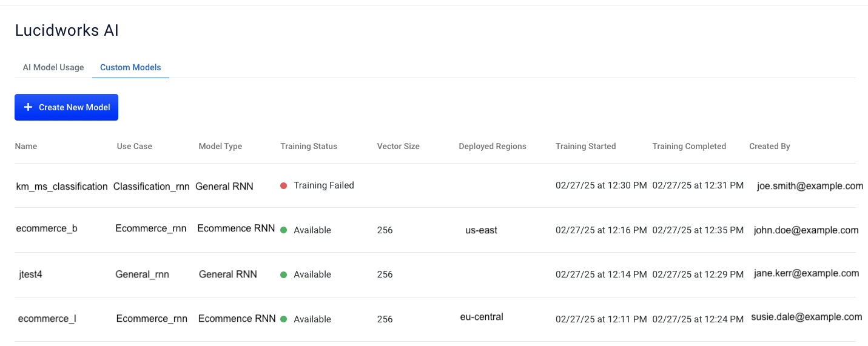Click Ecommence RNN type in ecommerce_l row
Viewport: 868px width, 346px height.
(x=237, y=319)
